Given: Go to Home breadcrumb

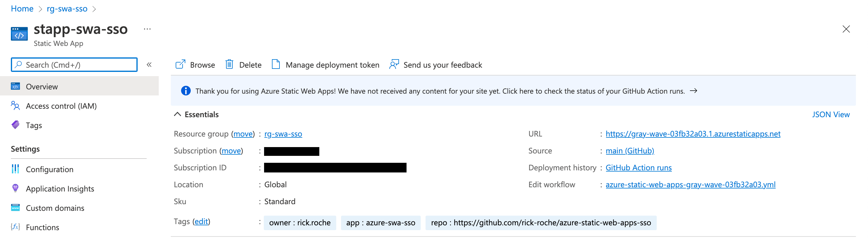Looking at the screenshot, I should (22, 9).
